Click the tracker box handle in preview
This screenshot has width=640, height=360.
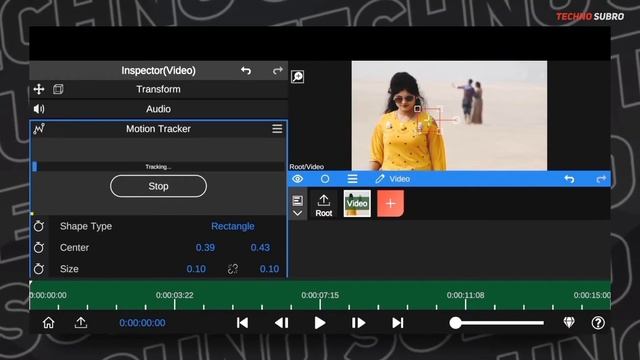coord(417,109)
